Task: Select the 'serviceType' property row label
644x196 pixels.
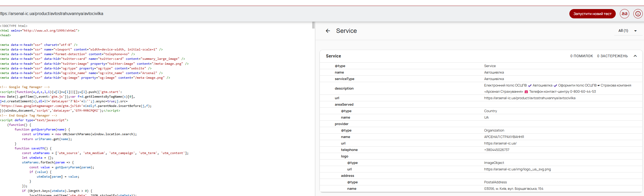Action: [344, 79]
